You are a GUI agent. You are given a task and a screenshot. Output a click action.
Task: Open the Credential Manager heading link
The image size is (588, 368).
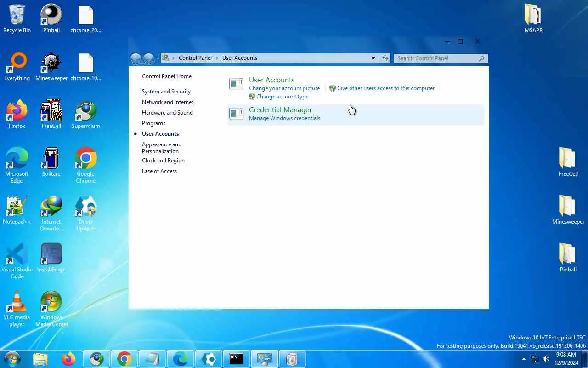[280, 110]
